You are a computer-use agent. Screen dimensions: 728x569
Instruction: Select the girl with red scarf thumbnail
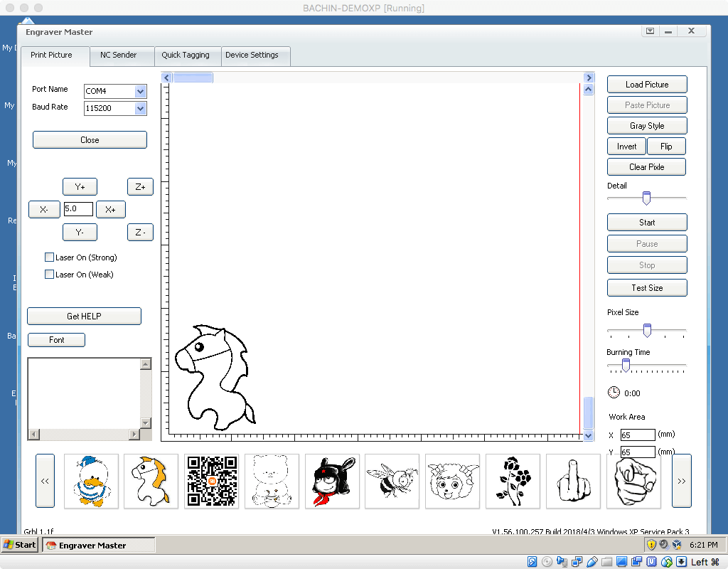pyautogui.click(x=332, y=482)
